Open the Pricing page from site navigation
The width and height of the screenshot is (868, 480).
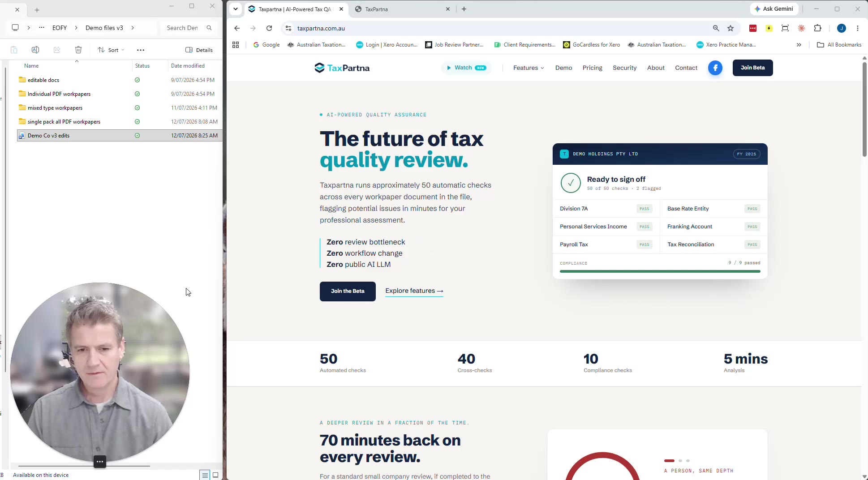[x=592, y=68]
